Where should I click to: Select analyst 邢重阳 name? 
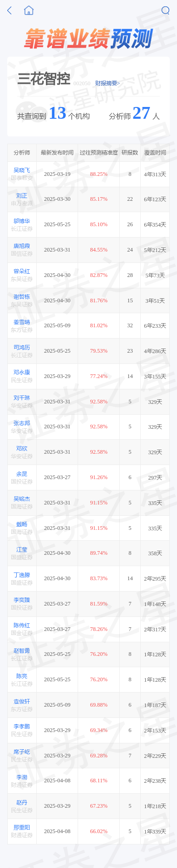click(x=22, y=828)
